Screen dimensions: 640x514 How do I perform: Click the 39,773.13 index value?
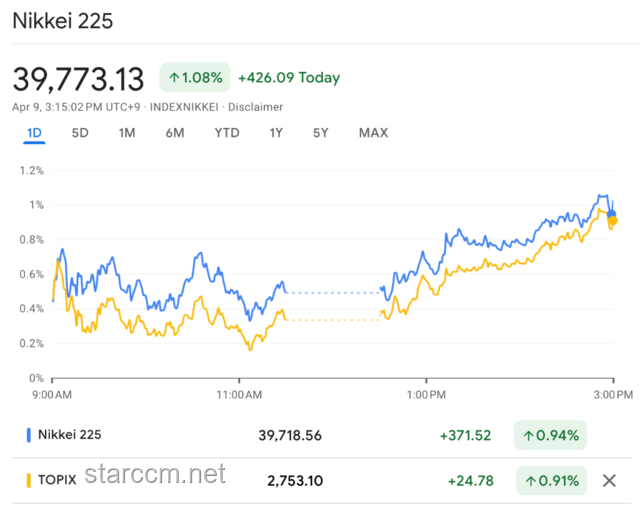pyautogui.click(x=78, y=79)
